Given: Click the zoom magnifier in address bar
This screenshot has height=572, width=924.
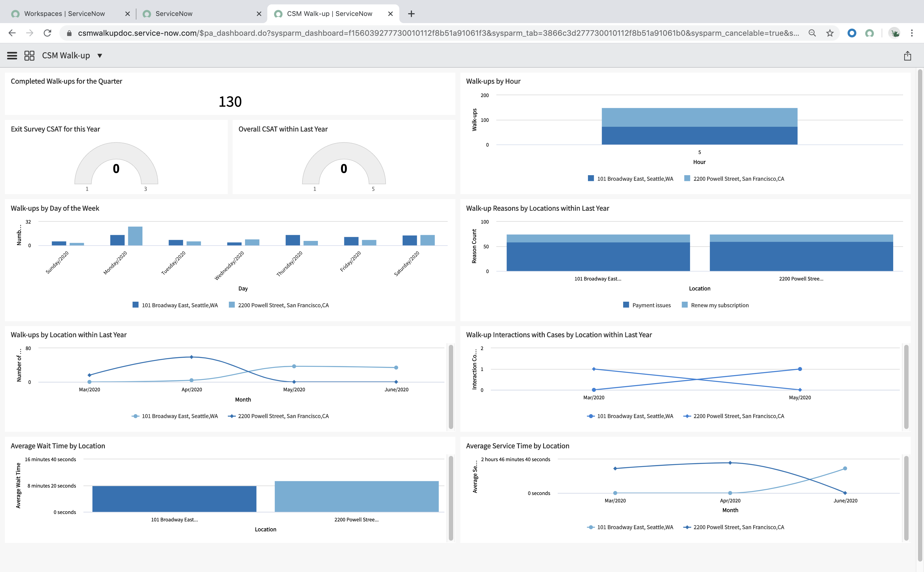Looking at the screenshot, I should tap(812, 33).
